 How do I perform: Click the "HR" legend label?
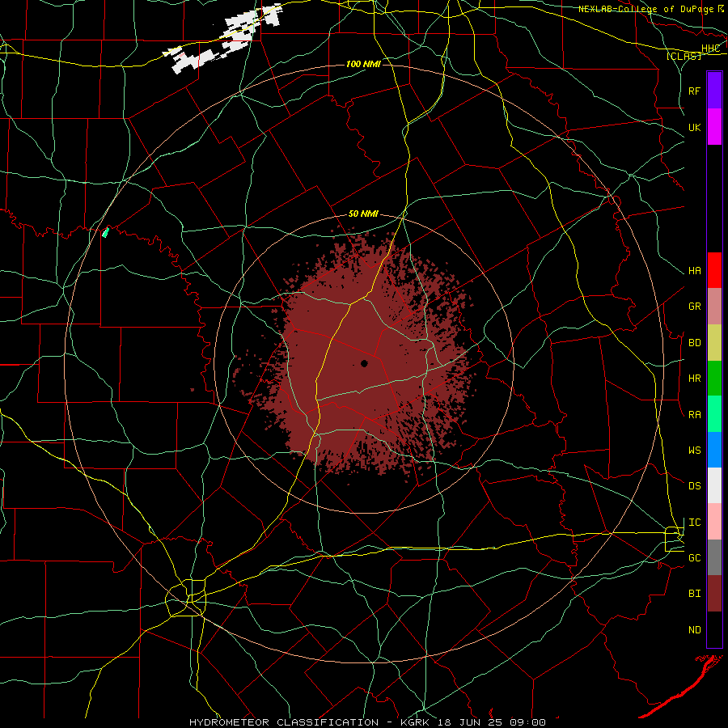click(x=694, y=379)
